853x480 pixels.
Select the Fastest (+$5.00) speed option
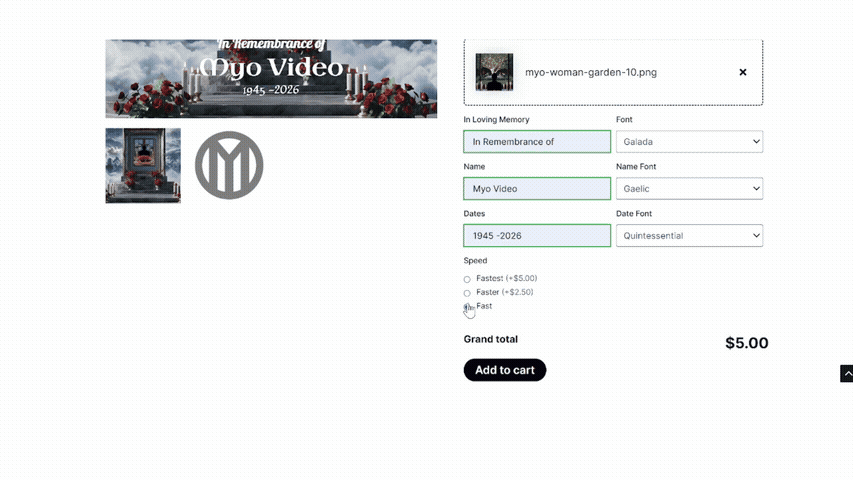click(x=467, y=279)
